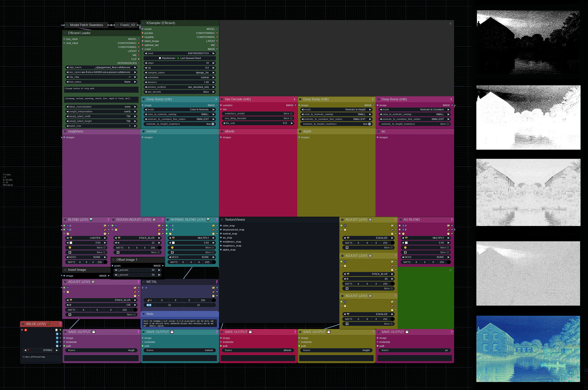Screen dimensions: 588x390
Task: Click the help icon on VALUE (JOV) node
Action: (x=60, y=324)
